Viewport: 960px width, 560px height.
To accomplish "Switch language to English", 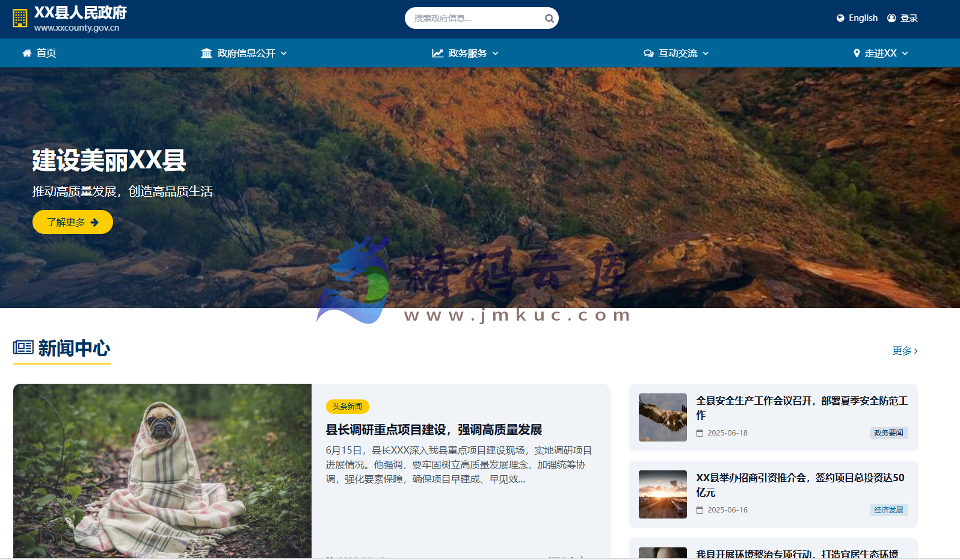I will click(857, 18).
